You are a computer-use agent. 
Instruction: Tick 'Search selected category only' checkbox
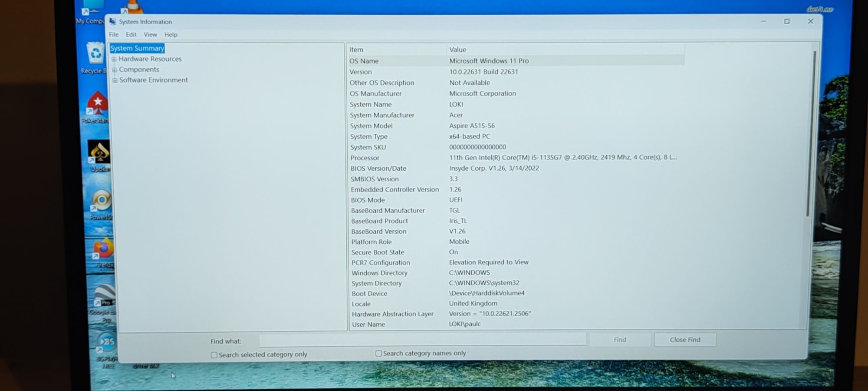[x=214, y=355]
